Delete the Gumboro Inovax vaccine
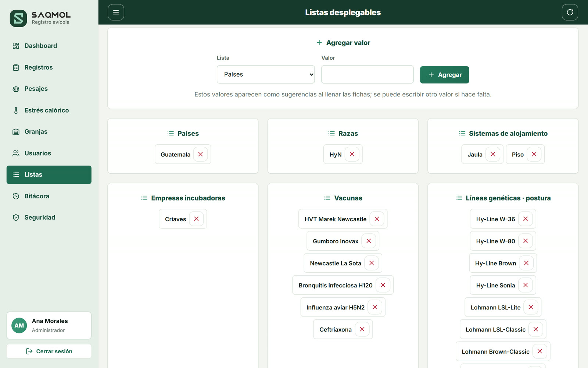 pos(369,241)
